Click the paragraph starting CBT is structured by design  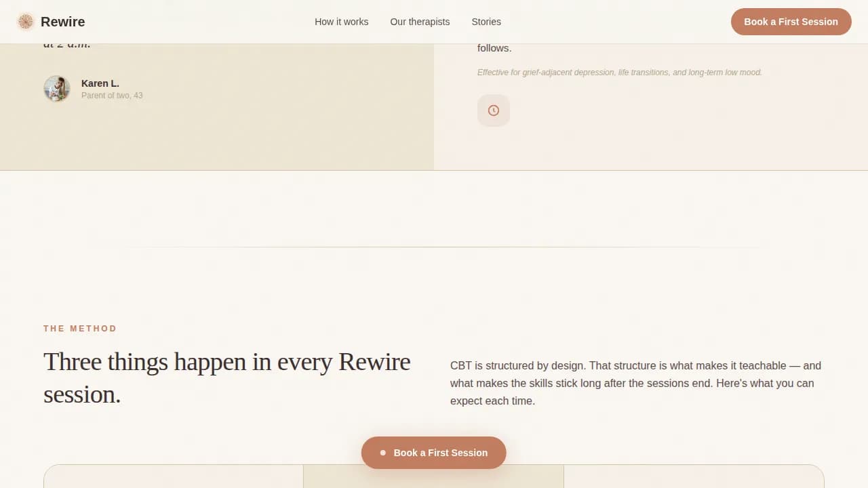pyautogui.click(x=637, y=383)
